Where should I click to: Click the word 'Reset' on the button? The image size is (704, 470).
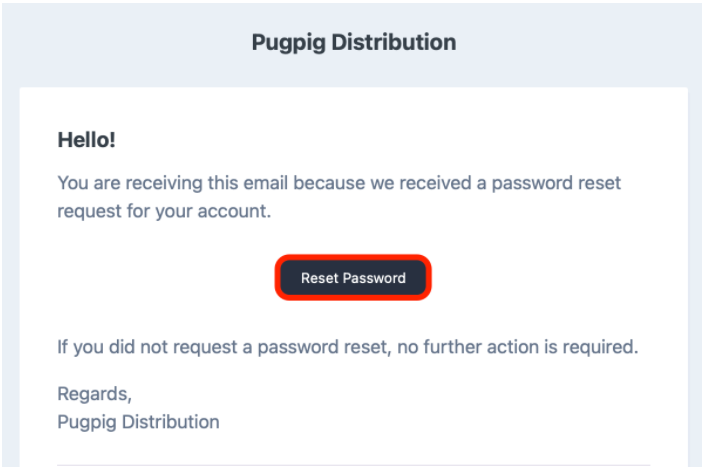319,278
